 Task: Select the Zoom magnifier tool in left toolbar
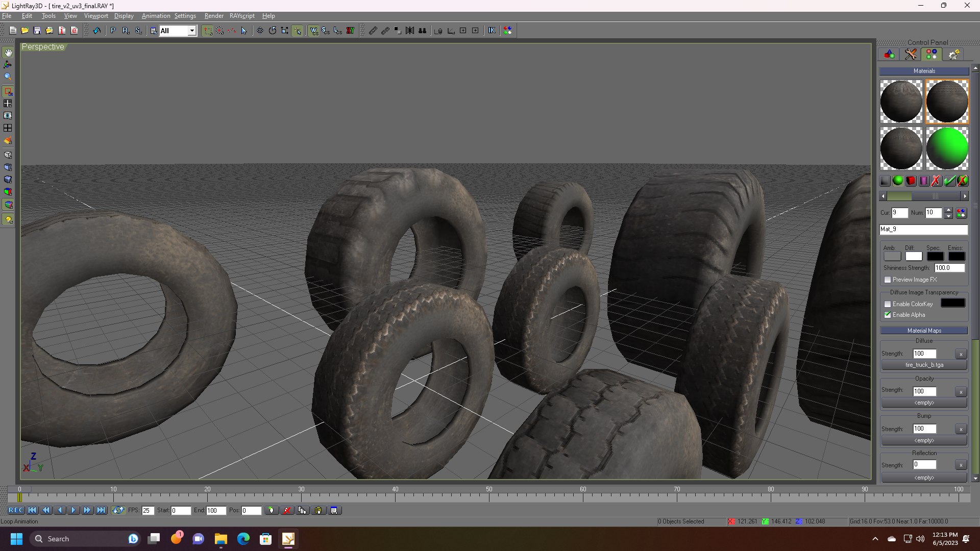coord(8,77)
